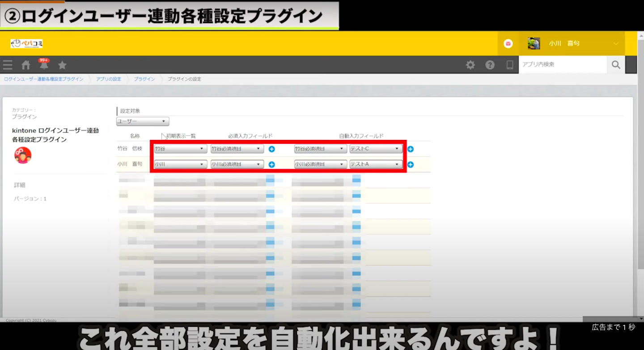Viewport: 644px width, 350px height.
Task: Click the search magnifier button
Action: tap(616, 65)
